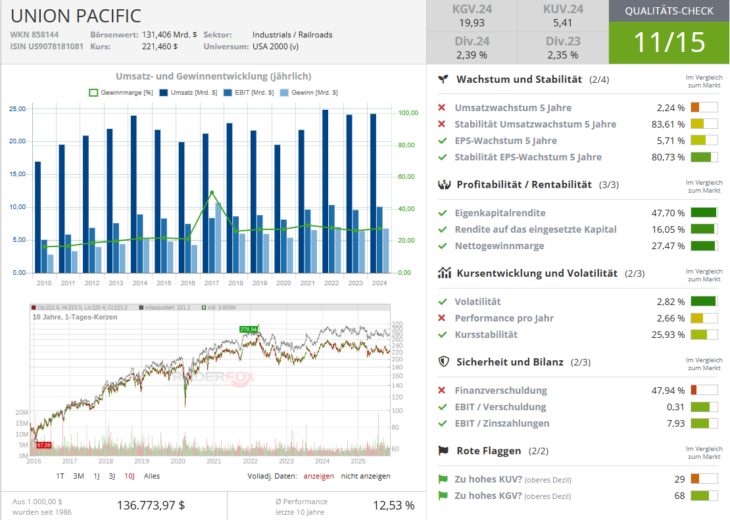The width and height of the screenshot is (730, 520).
Task: Click the red X beside Finanzverschuldung
Action: 443,391
